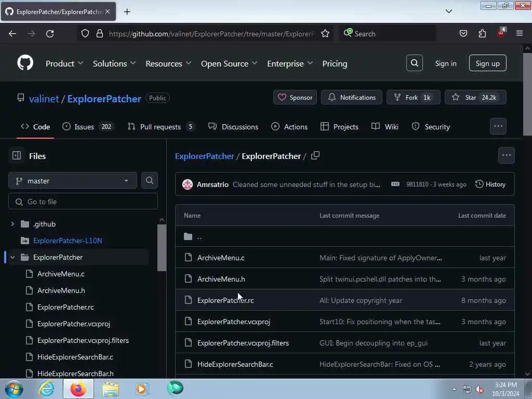
Task: Launch Internet Explorer from the taskbar
Action: point(46,389)
